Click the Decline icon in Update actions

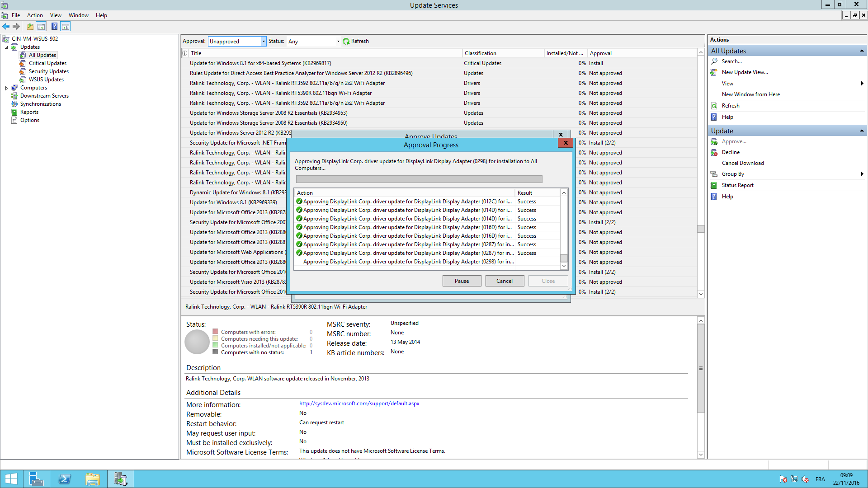pyautogui.click(x=714, y=152)
